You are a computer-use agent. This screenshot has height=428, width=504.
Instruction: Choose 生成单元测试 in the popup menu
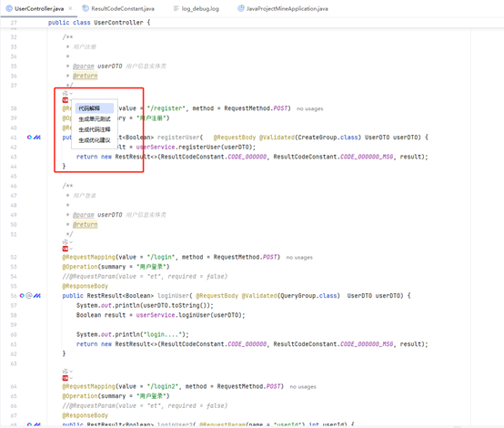point(95,119)
